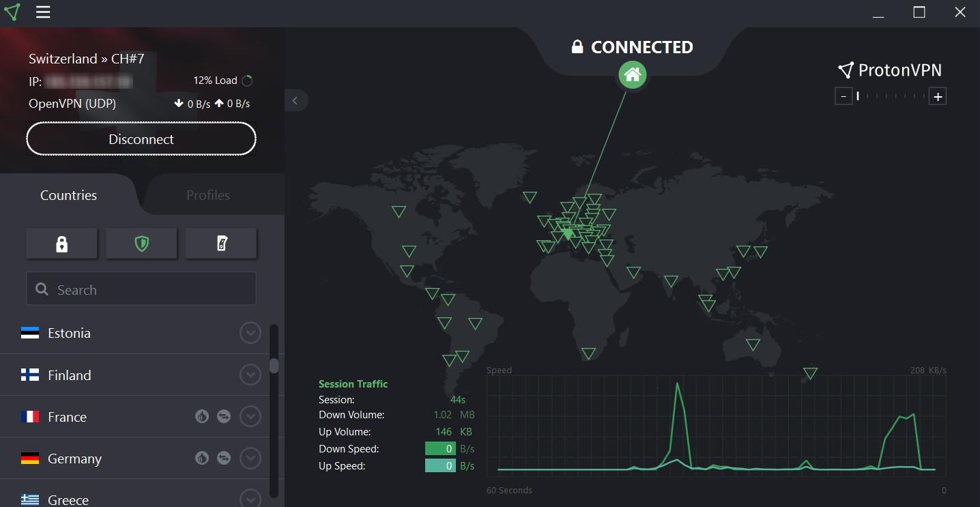Expand the Estonia server list

point(250,333)
